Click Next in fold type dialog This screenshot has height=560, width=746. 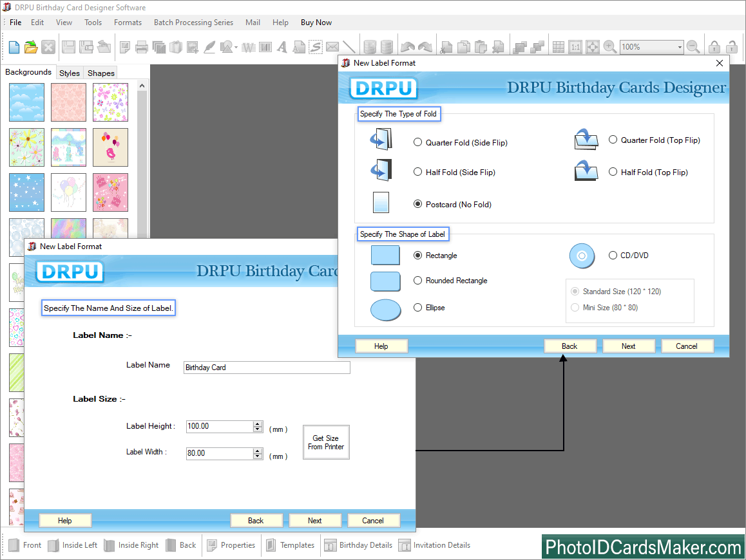[628, 346]
